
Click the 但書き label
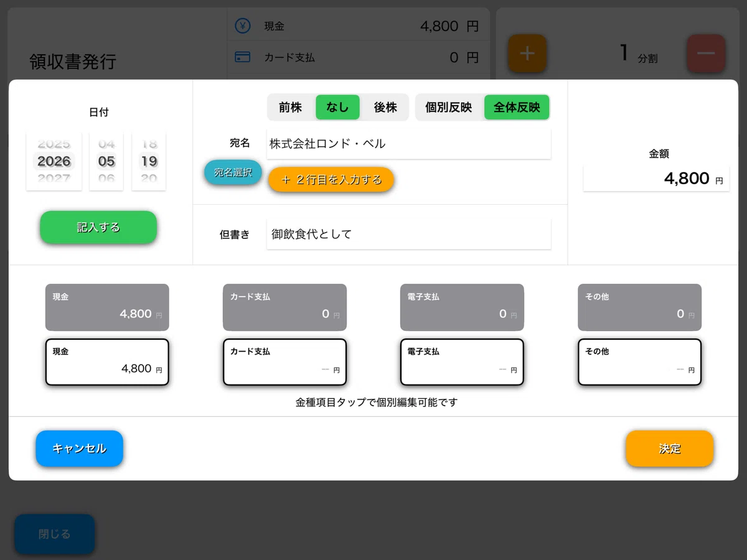235,235
